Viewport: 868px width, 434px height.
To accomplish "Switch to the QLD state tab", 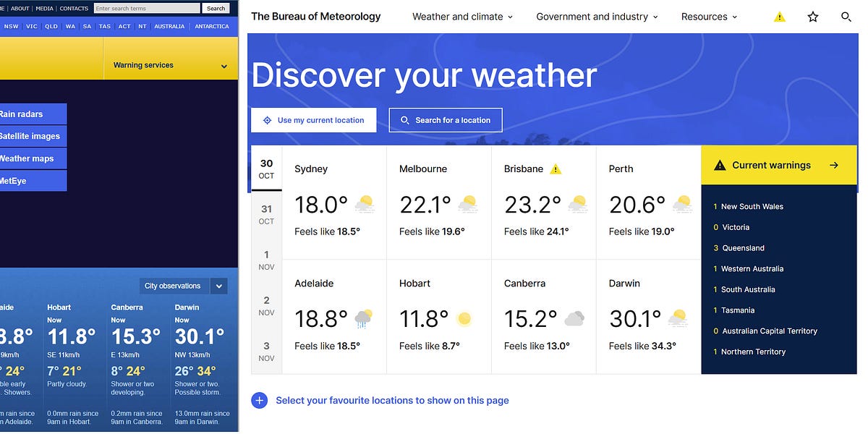I will point(51,25).
